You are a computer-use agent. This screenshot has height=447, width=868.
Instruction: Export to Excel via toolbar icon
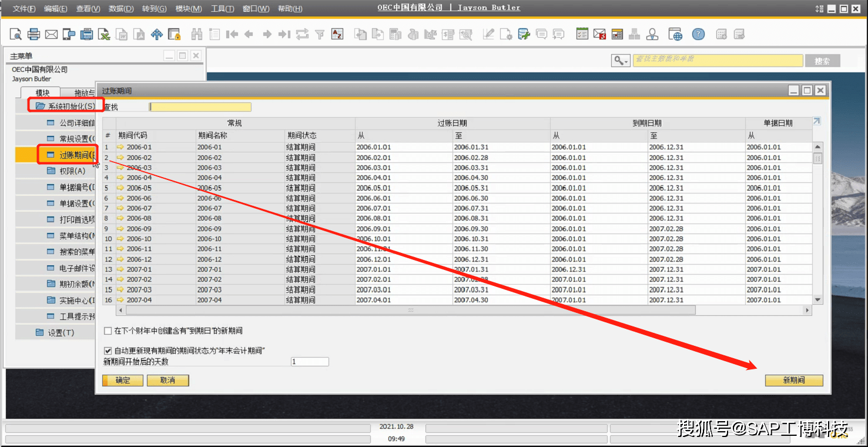[x=104, y=34]
